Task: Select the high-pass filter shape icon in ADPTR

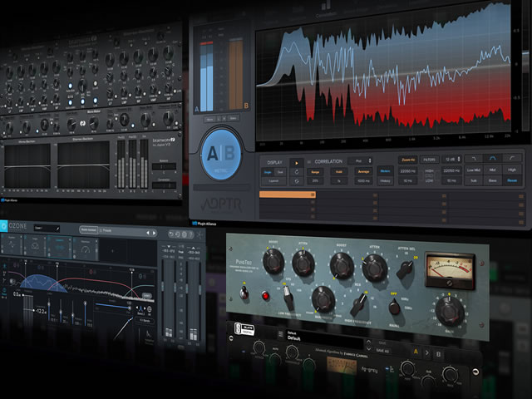Action: (x=512, y=158)
